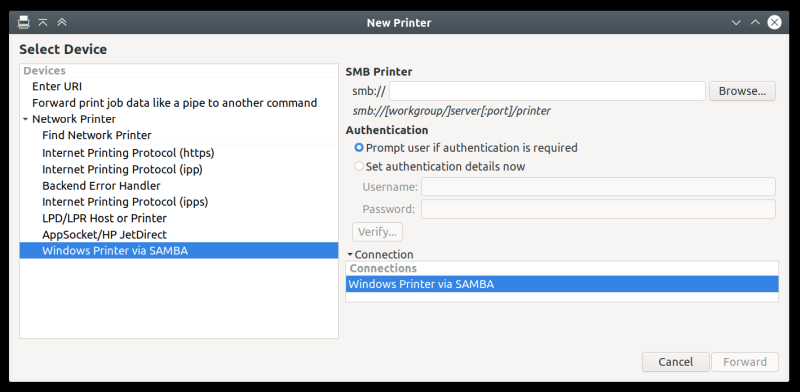Click the Browse... button

(742, 91)
